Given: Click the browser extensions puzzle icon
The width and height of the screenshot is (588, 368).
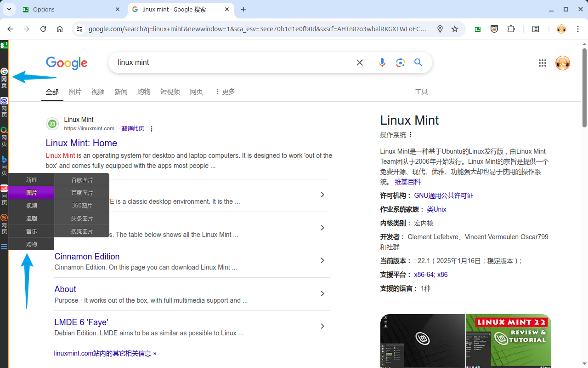Looking at the screenshot, I should click(511, 29).
